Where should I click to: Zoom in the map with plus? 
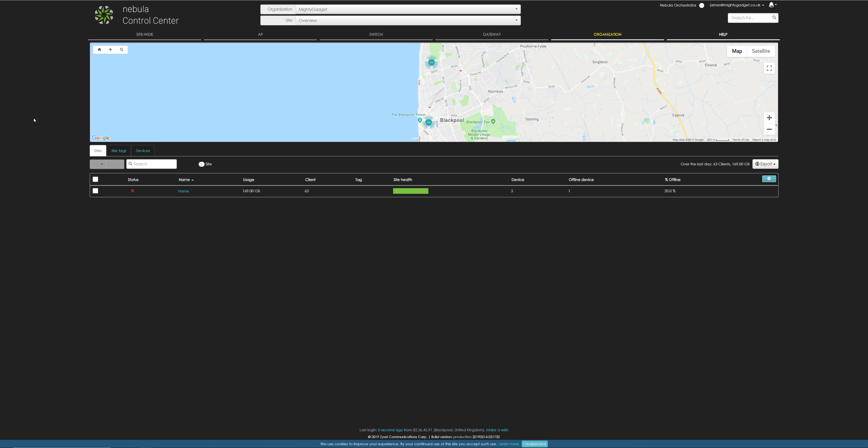[769, 117]
